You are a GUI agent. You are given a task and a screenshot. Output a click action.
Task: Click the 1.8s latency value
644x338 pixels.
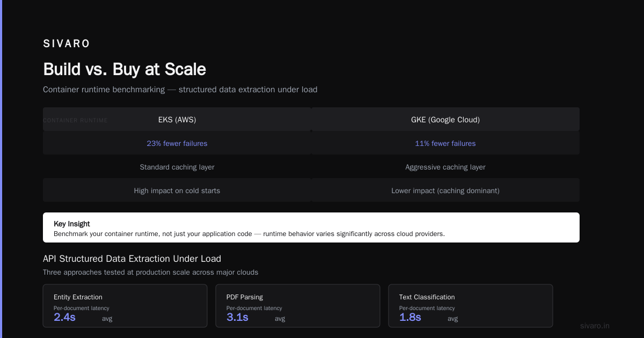(410, 317)
